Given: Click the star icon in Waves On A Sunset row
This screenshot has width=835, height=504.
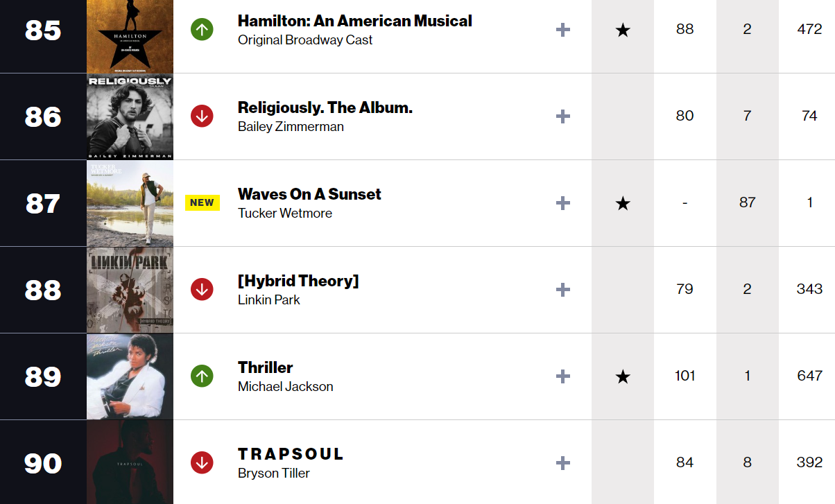Looking at the screenshot, I should pos(623,203).
